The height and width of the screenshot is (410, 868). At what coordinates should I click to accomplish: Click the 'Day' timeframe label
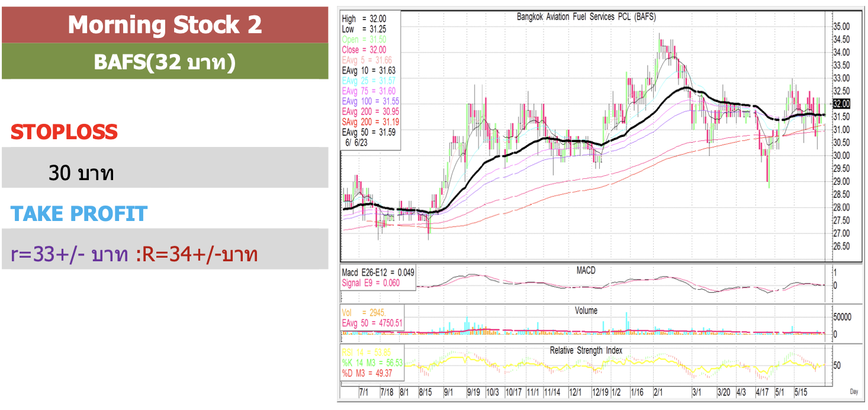click(x=854, y=392)
